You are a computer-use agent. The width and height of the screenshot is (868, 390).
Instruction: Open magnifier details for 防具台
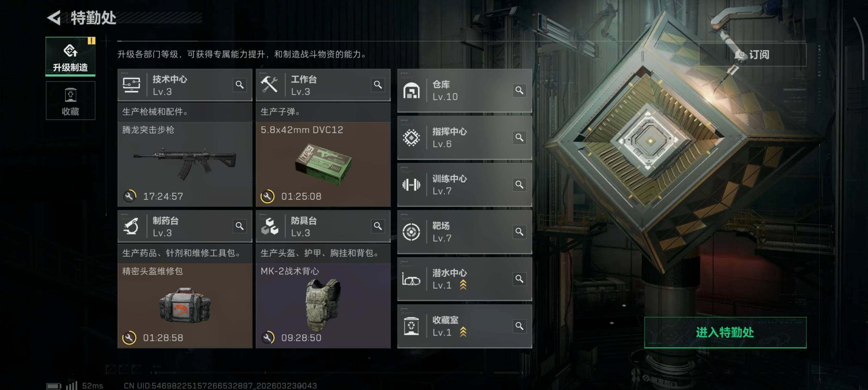point(378,226)
